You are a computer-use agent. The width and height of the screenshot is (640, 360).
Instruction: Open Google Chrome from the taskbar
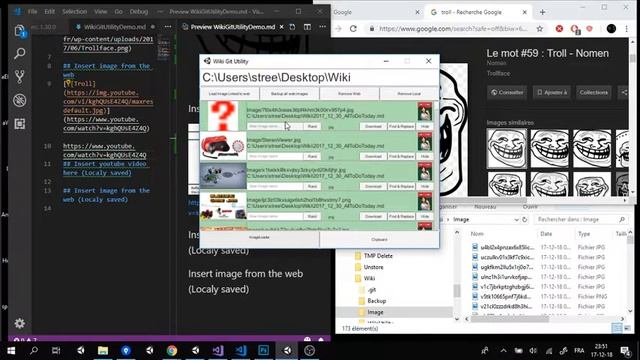click(x=172, y=350)
